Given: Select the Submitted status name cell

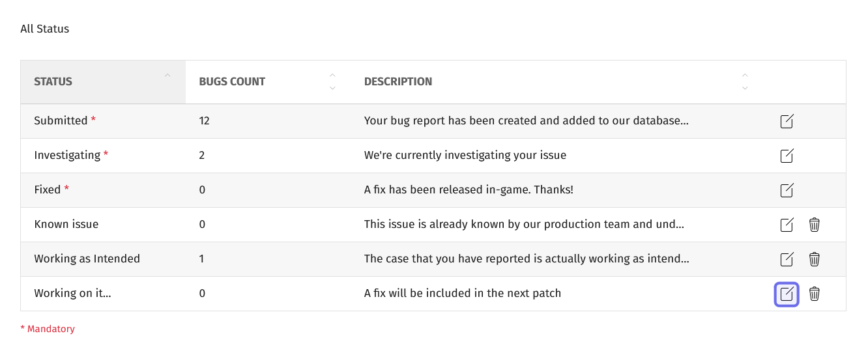Looking at the screenshot, I should pyautogui.click(x=103, y=121).
